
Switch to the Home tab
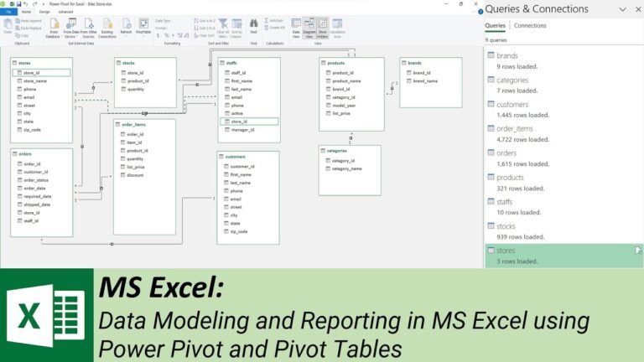pos(26,12)
